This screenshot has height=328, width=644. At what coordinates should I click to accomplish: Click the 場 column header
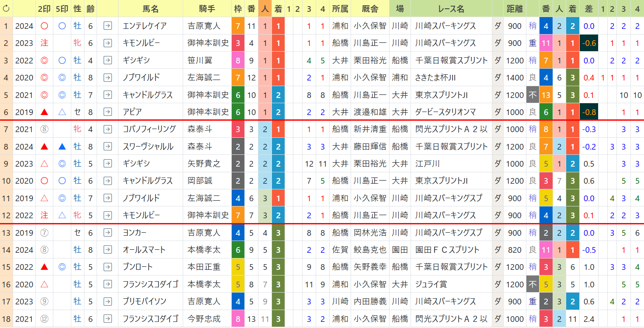pos(400,8)
